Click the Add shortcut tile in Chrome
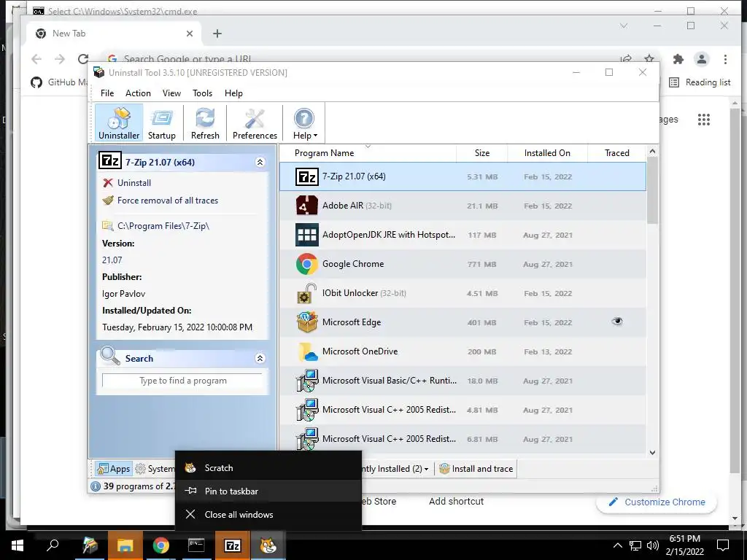This screenshot has width=747, height=560. (x=456, y=501)
